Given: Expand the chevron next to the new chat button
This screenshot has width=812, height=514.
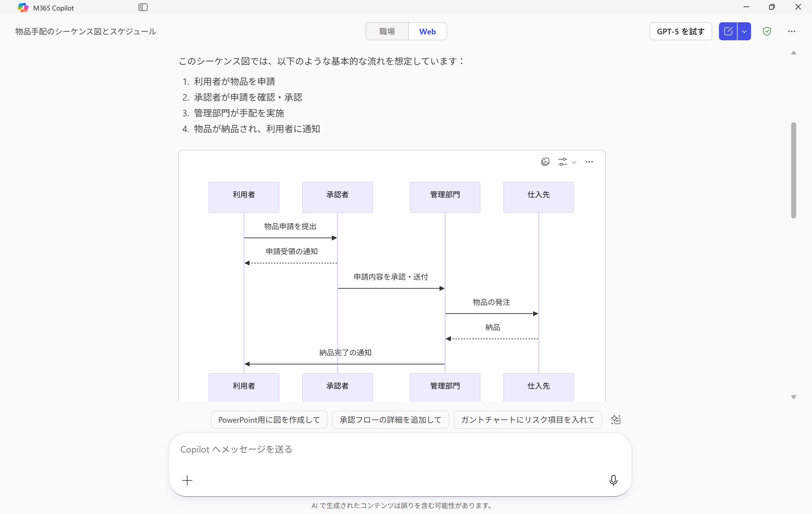Looking at the screenshot, I should pos(745,31).
